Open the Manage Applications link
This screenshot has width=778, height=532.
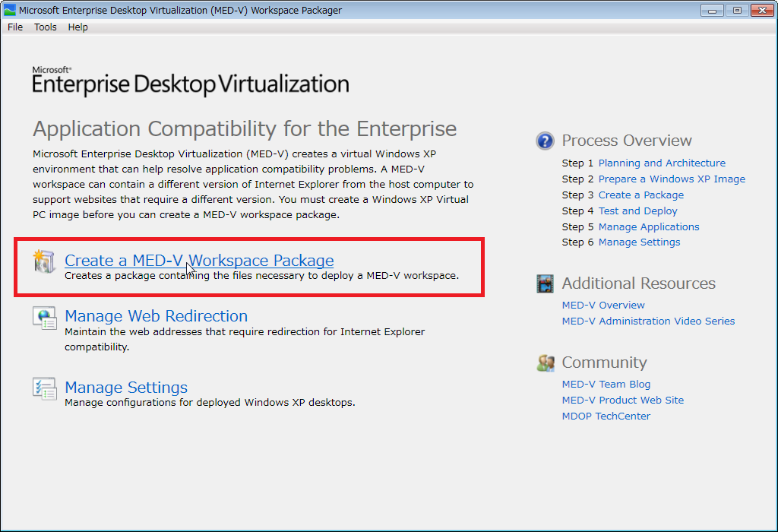[649, 226]
